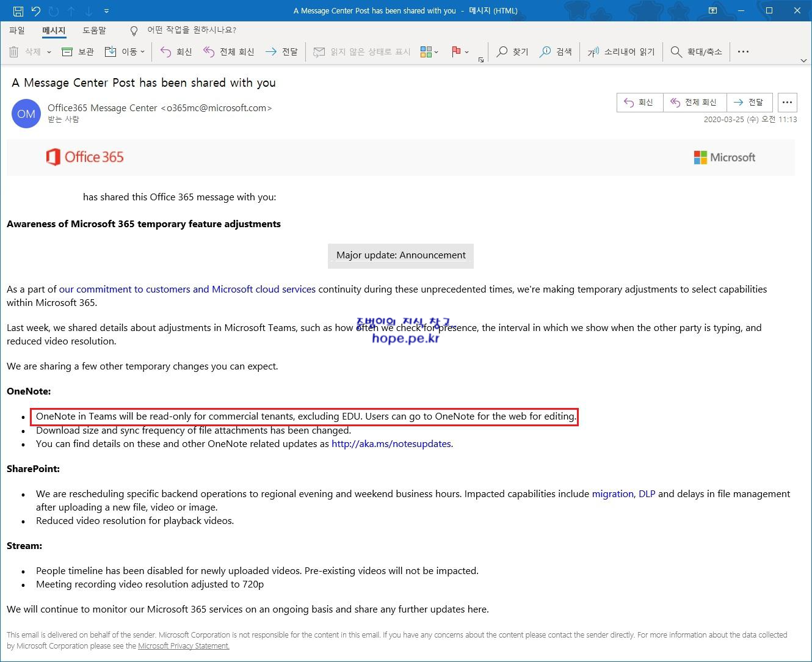Go to next item with the down arrow

coord(89,11)
